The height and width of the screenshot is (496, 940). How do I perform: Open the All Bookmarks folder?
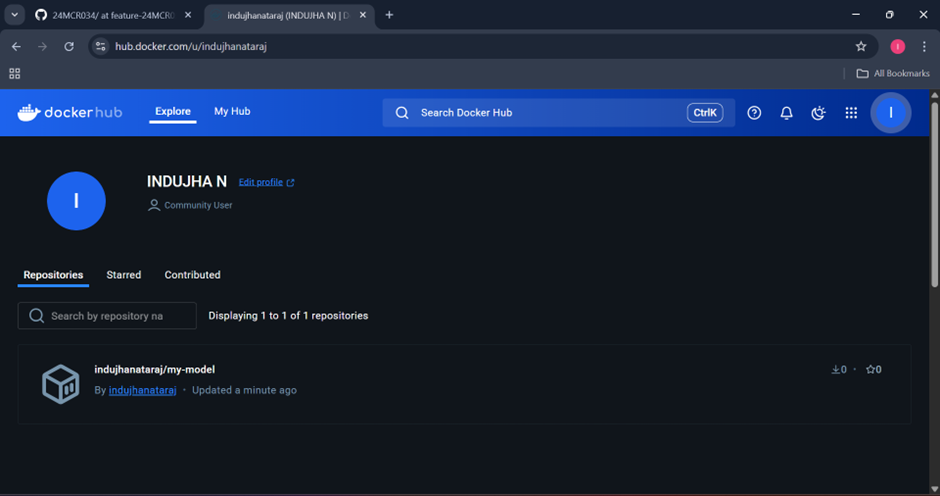point(893,73)
